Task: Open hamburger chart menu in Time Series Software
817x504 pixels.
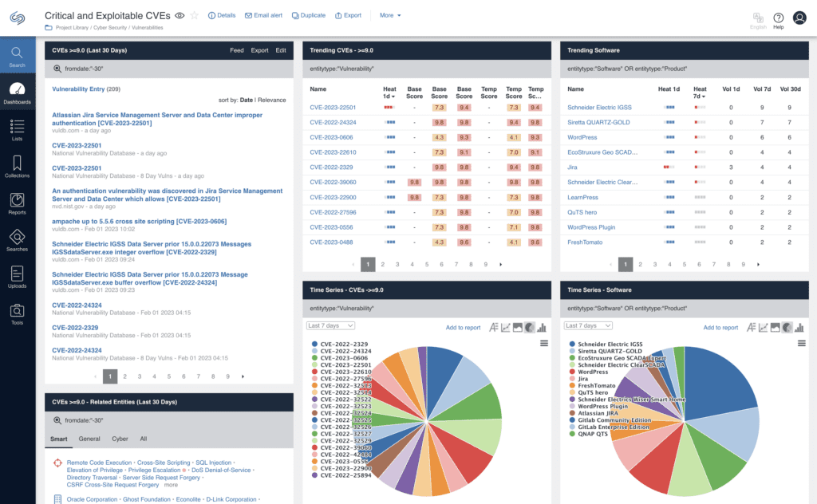Action: pyautogui.click(x=801, y=343)
